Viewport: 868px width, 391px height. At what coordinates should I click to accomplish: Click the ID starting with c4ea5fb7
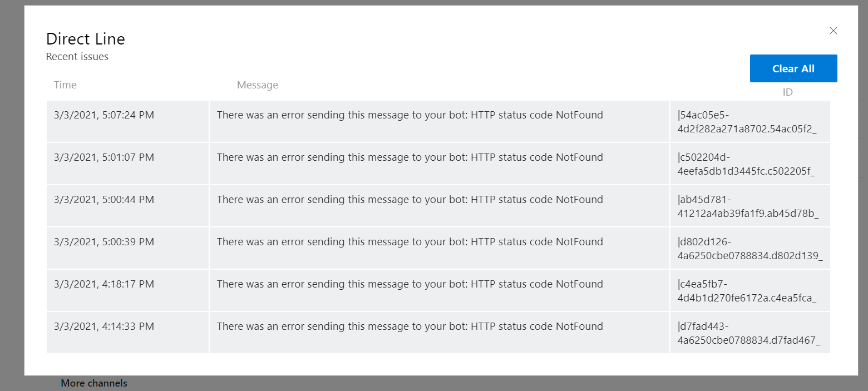pyautogui.click(x=747, y=291)
